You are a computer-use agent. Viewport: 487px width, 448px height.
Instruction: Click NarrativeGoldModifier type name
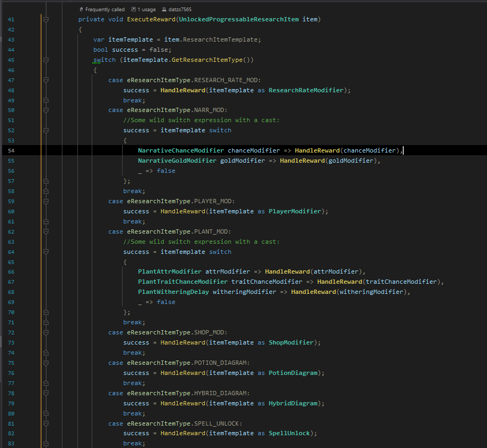tap(177, 161)
